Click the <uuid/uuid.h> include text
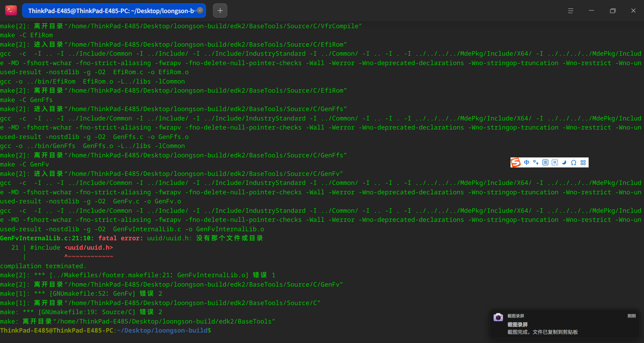The image size is (644, 343). [x=89, y=247]
